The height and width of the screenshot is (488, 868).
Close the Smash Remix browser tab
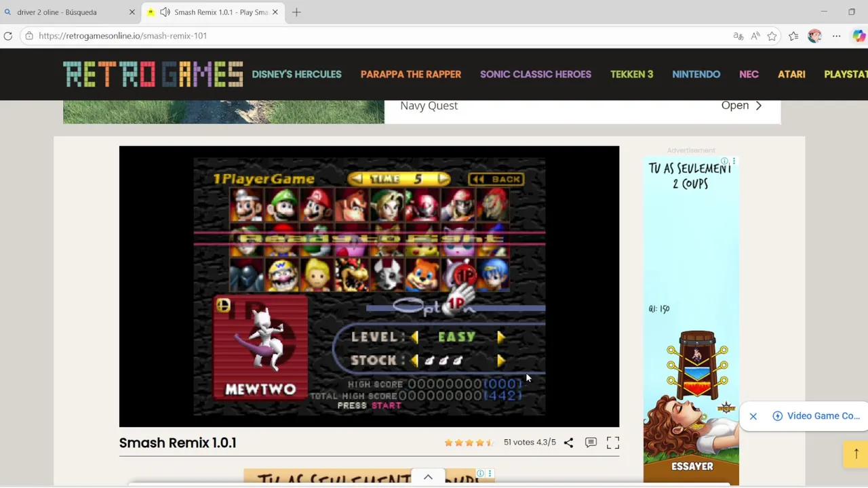tap(275, 12)
